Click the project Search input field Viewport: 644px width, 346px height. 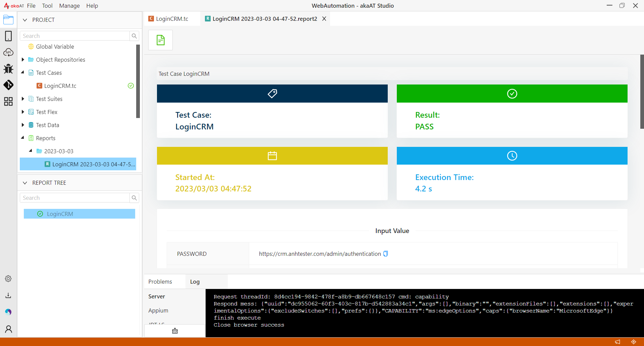75,36
